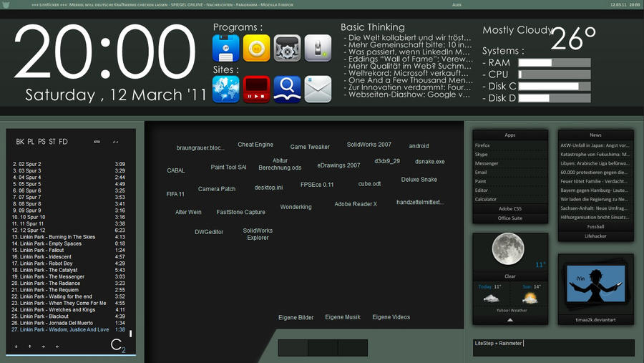Open the blue floppy disk program icon
The width and height of the screenshot is (644, 363).
click(226, 48)
